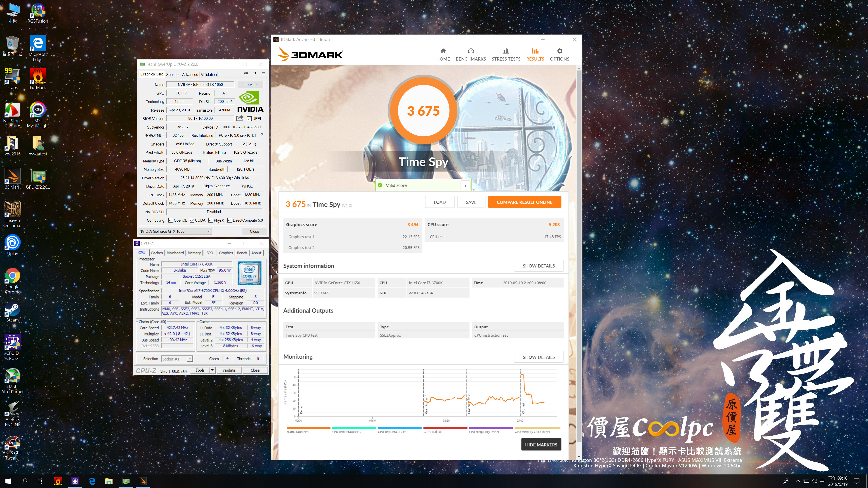
Task: Launch the MSI Afterburner desktop icon
Action: click(x=12, y=380)
